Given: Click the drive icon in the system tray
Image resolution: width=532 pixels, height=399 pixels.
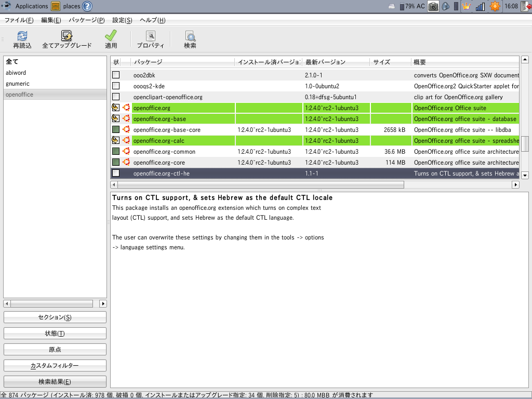Looking at the screenshot, I should point(392,6).
